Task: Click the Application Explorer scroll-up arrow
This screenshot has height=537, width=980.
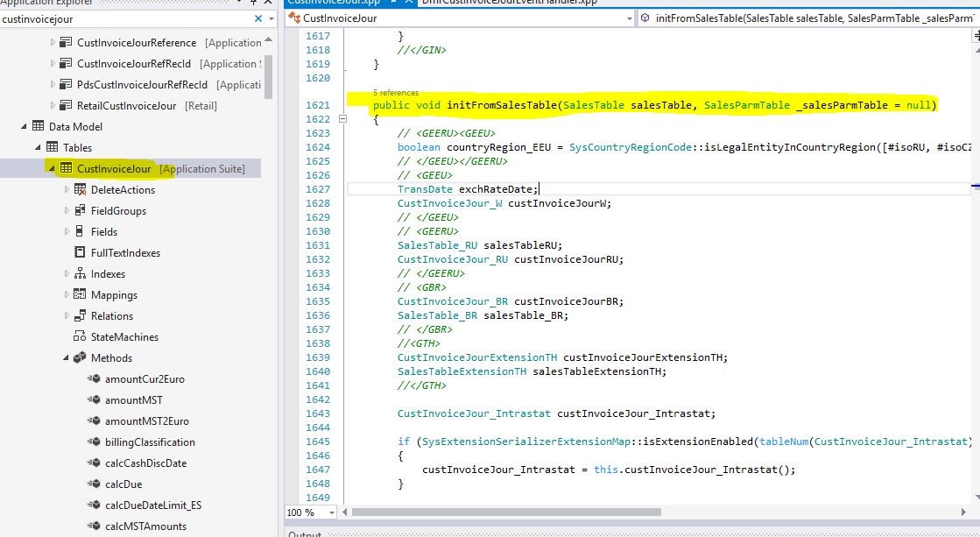Action: pos(268,40)
